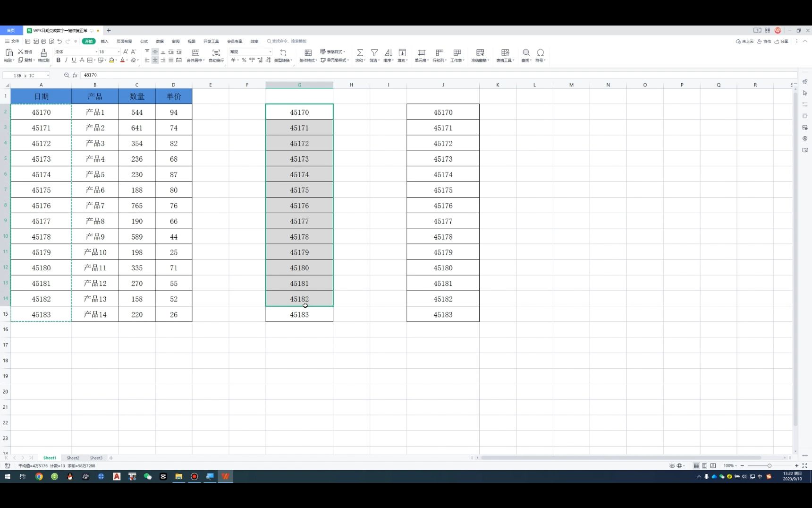The width and height of the screenshot is (812, 508).
Task: Toggle align right for cells
Action: (x=163, y=60)
